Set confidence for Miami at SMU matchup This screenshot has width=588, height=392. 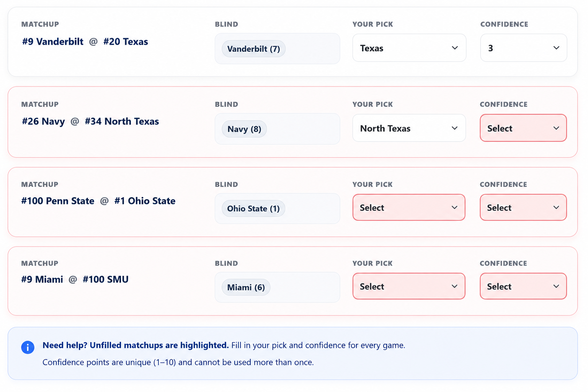523,286
